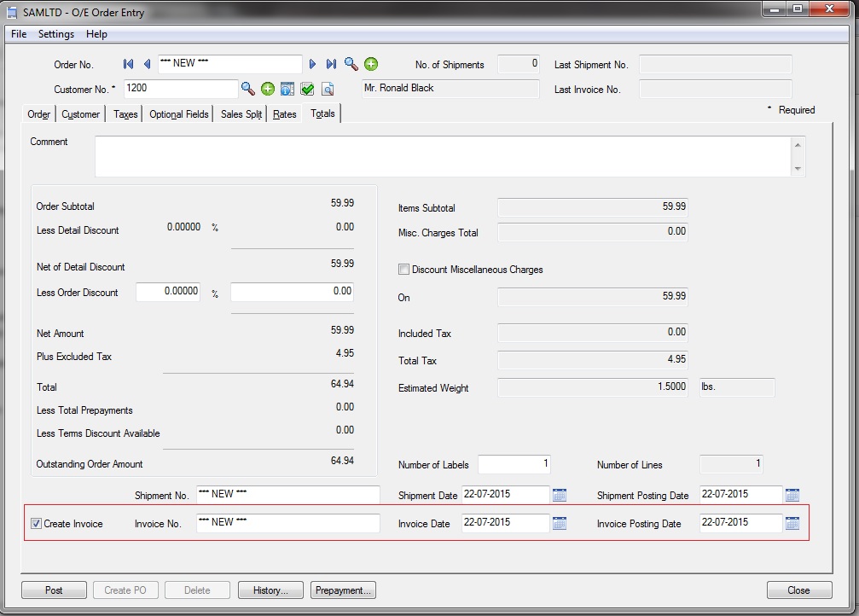Screen dimensions: 859x616
Task: Open the Prepayment... dialog
Action: (343, 590)
